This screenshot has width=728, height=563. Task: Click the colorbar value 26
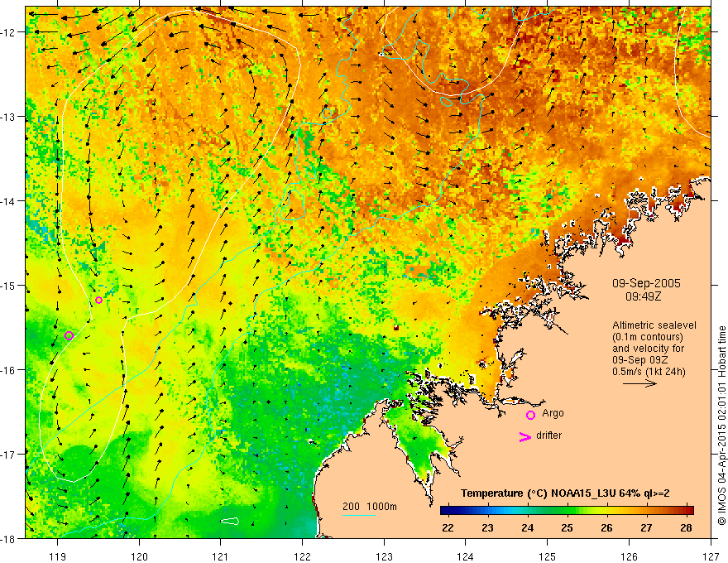pos(607,528)
